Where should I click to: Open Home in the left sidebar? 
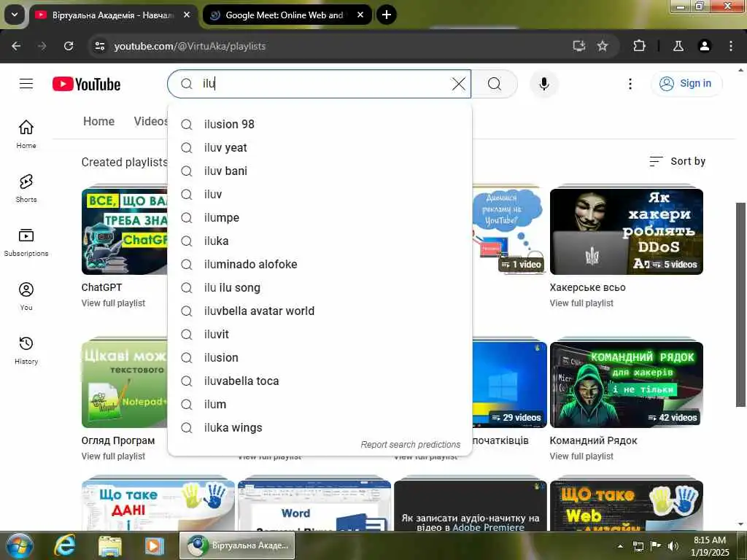(x=26, y=134)
